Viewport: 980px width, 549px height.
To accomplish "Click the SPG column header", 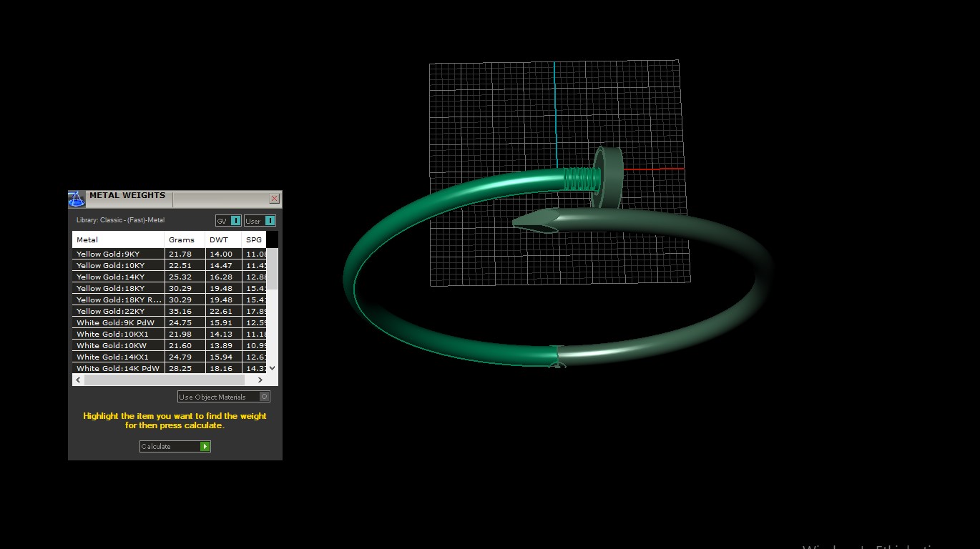I will click(254, 239).
